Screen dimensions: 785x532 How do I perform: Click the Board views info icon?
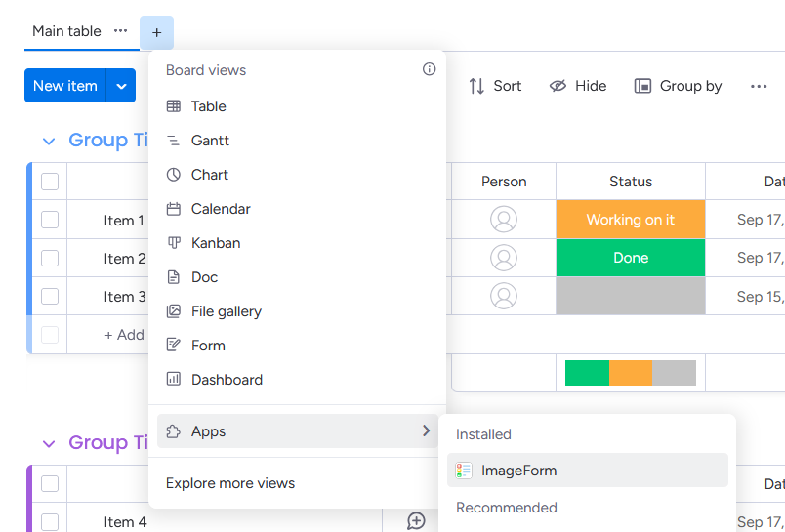pos(429,69)
